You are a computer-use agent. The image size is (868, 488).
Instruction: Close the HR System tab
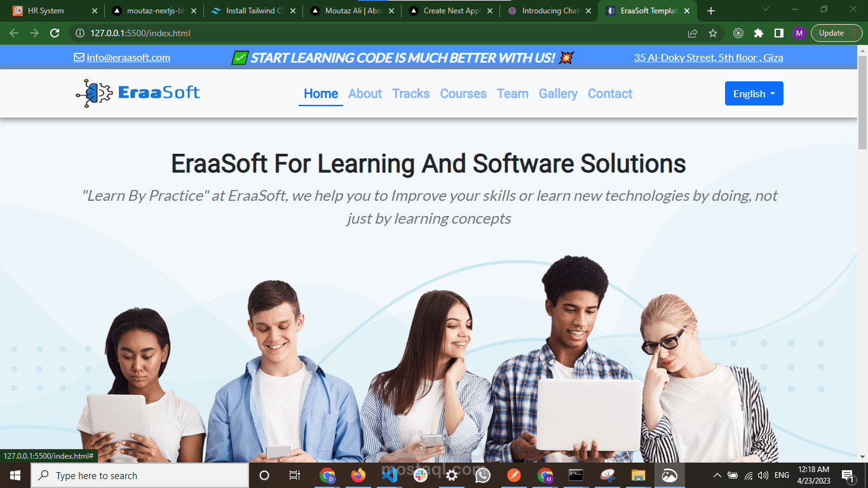(x=95, y=11)
